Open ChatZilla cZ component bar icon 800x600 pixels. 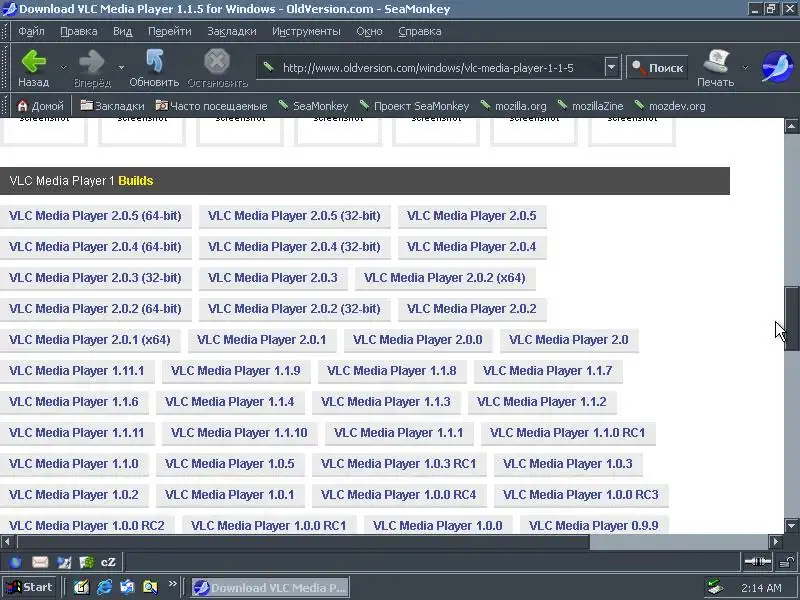(x=108, y=562)
